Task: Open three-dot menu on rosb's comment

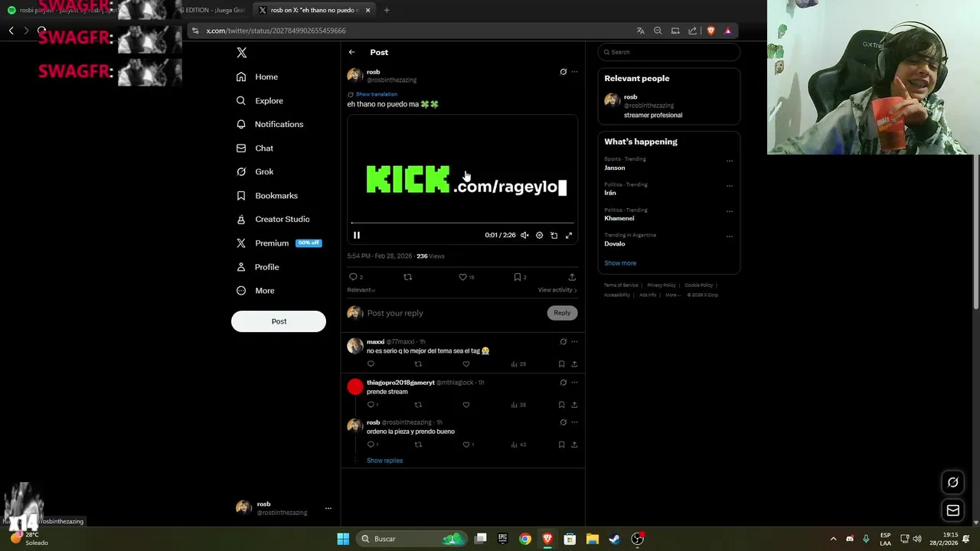Action: pyautogui.click(x=574, y=422)
